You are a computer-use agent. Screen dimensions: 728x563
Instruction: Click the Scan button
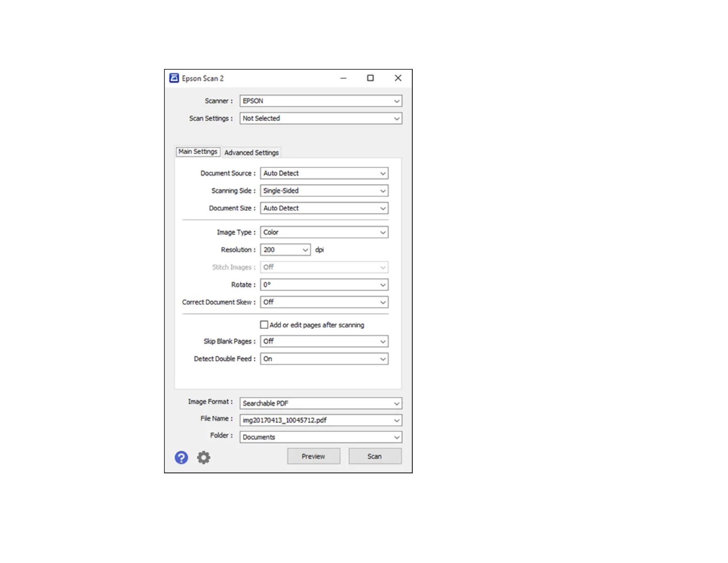375,456
